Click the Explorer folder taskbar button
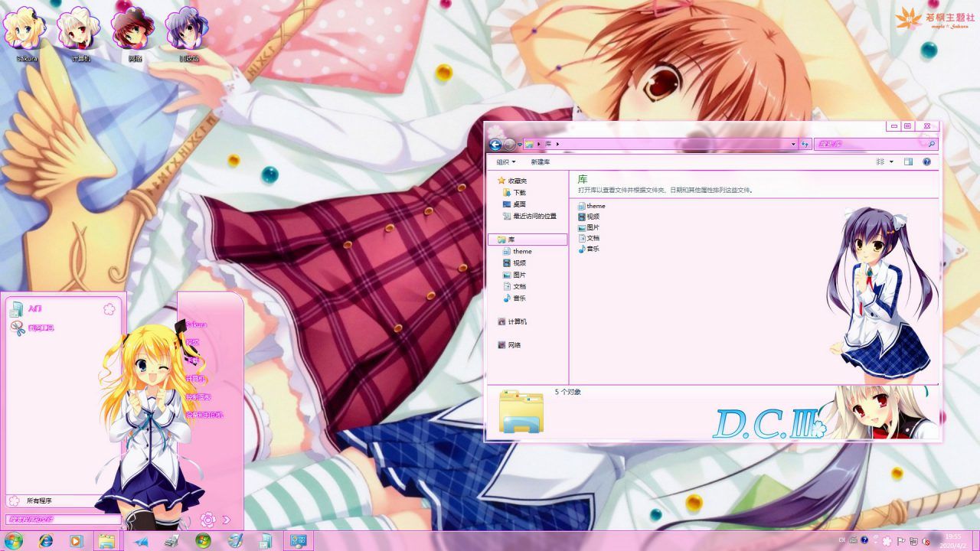980x551 pixels. coord(107,541)
